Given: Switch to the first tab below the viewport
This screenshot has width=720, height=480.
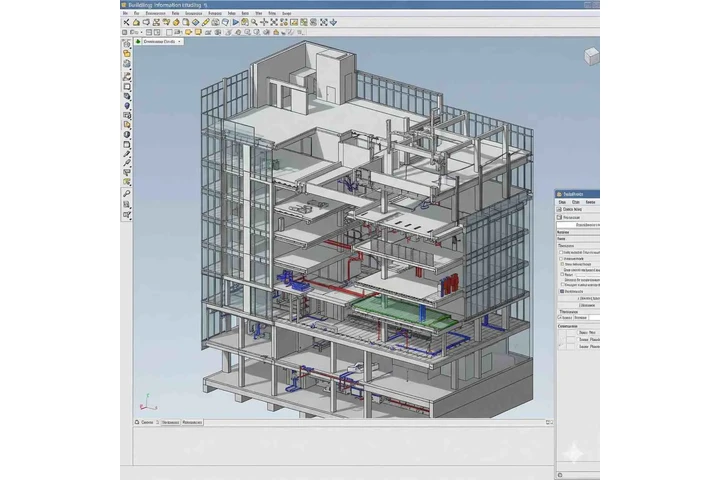Looking at the screenshot, I should point(145,422).
